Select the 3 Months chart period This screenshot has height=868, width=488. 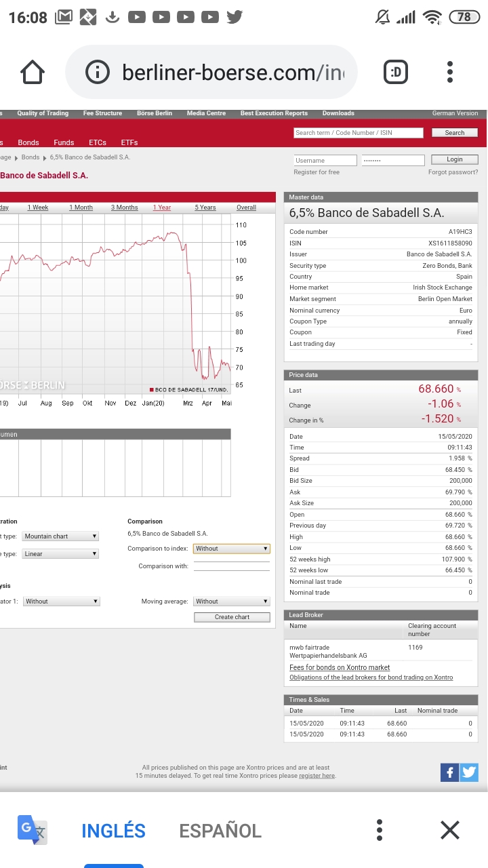pos(125,208)
